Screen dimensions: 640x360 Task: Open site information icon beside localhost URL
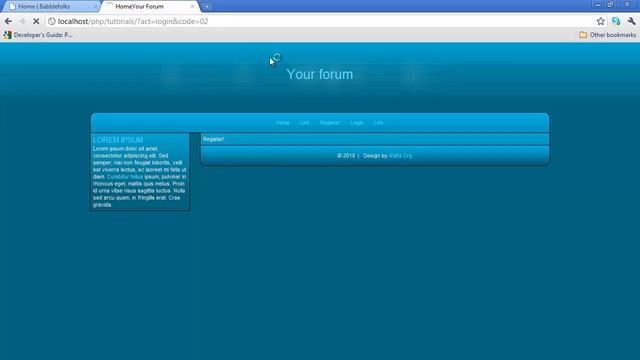[51, 21]
